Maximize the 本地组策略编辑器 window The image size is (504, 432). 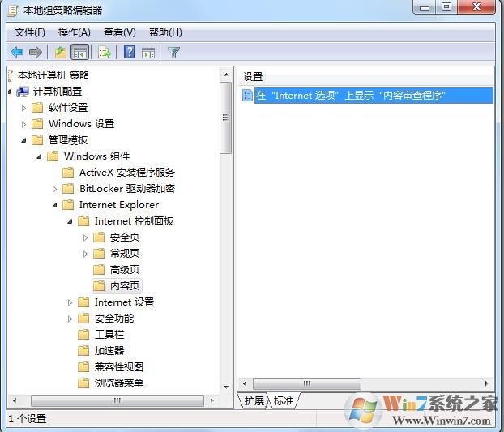pos(446,6)
